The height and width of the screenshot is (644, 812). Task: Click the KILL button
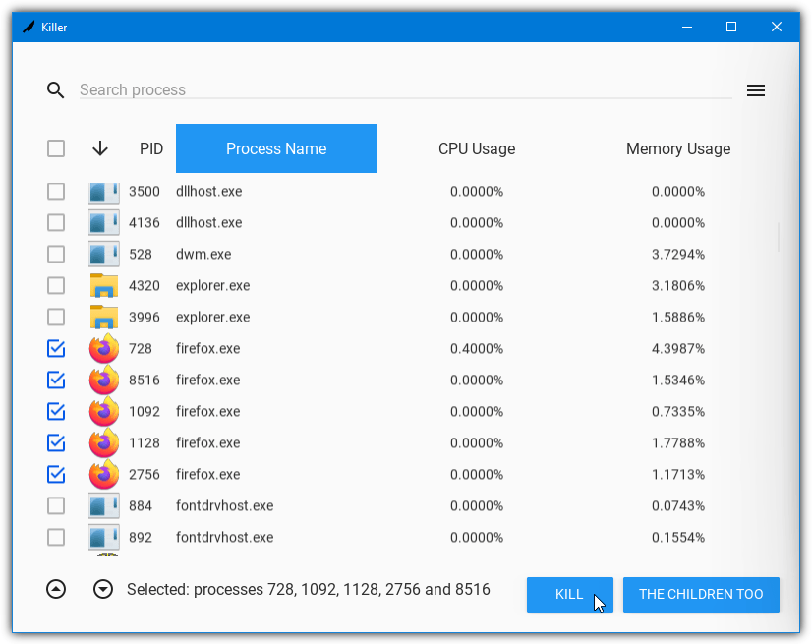(x=569, y=594)
